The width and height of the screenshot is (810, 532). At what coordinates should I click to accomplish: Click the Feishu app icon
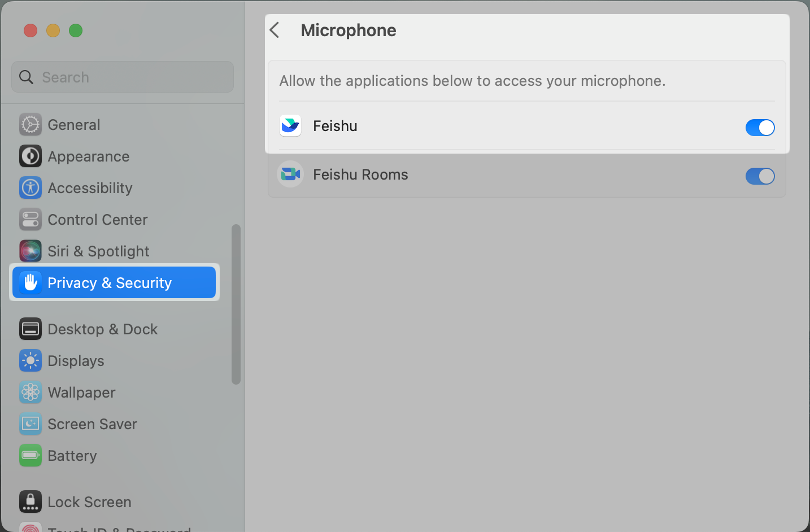coord(290,126)
